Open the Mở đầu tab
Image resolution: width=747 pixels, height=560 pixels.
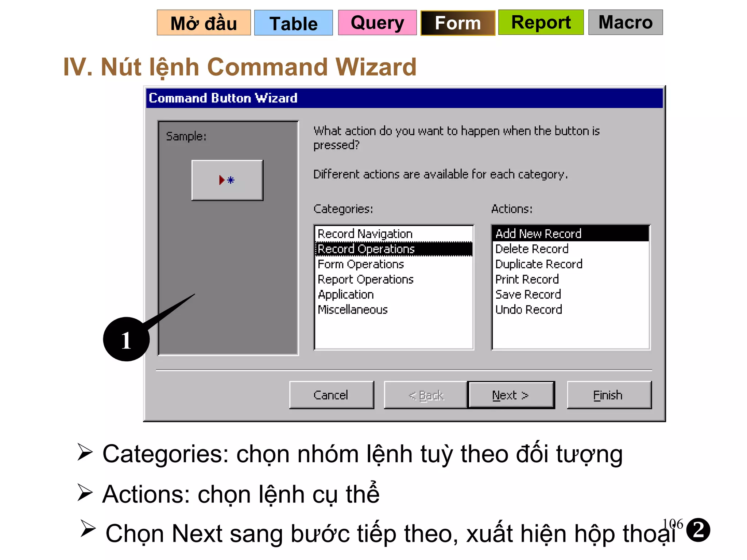[x=204, y=23]
